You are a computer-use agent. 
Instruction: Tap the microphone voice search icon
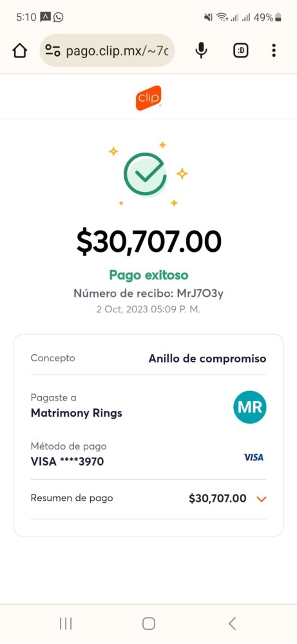click(x=201, y=50)
